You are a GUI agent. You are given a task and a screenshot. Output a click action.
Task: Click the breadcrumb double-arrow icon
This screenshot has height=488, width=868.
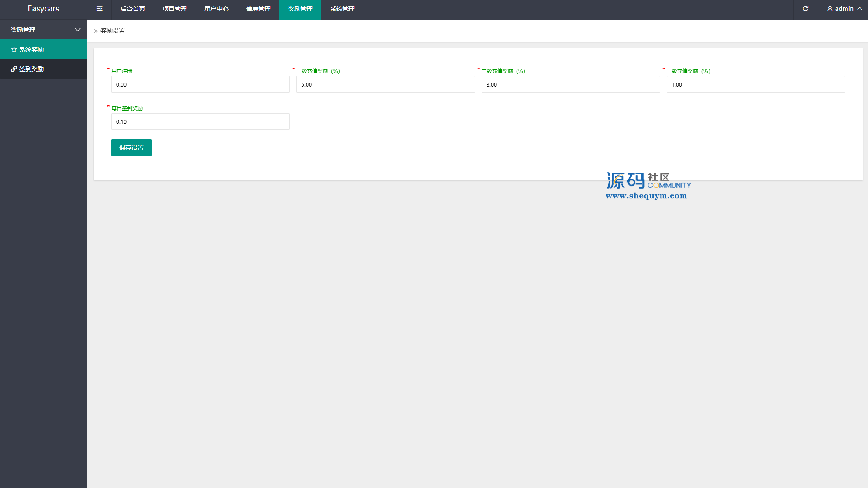[x=96, y=31]
